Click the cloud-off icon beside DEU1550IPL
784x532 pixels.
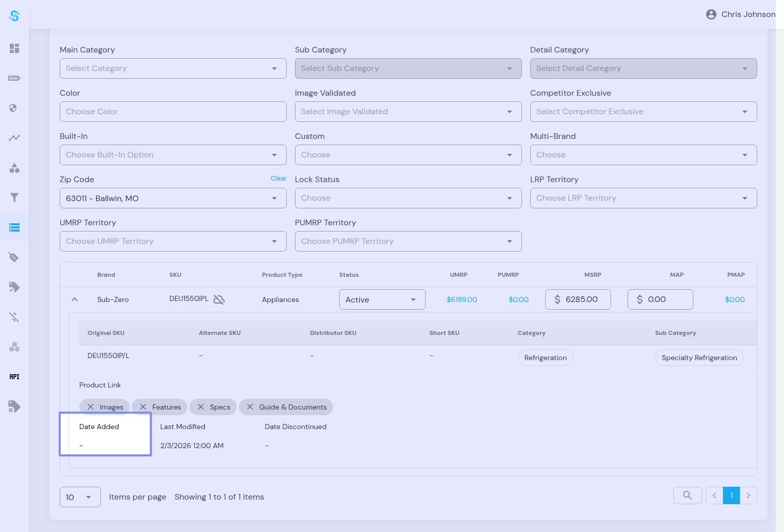(219, 299)
